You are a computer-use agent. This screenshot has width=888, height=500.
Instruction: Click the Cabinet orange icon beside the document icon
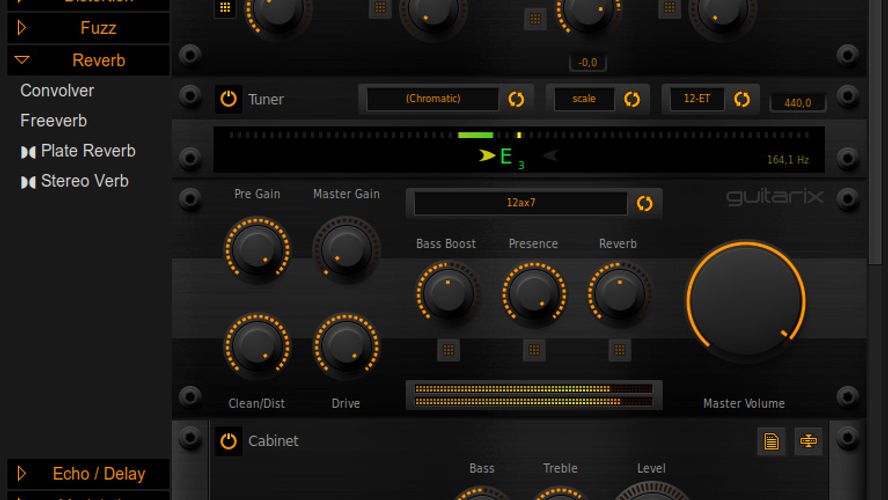pos(808,441)
